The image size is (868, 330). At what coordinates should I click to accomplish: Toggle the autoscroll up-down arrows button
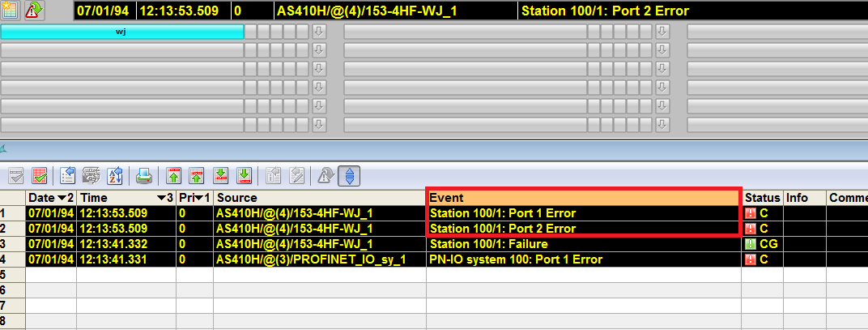pos(349,177)
